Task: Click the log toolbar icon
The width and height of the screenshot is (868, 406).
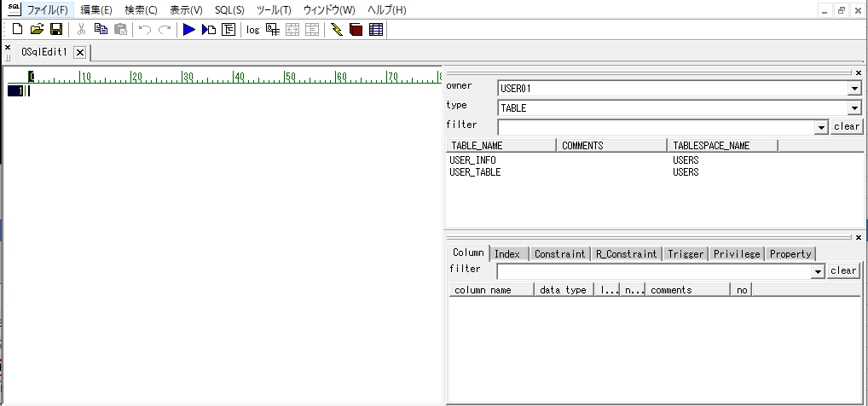Action: [253, 30]
